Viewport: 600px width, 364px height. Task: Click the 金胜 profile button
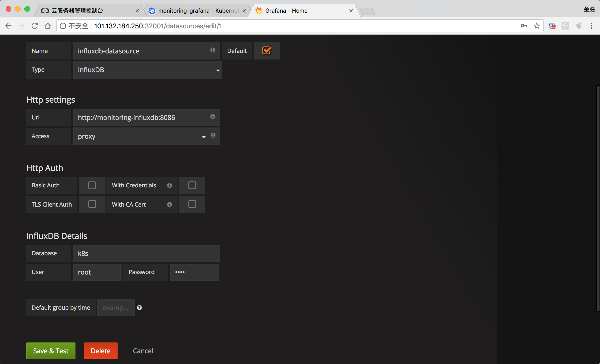(x=589, y=9)
